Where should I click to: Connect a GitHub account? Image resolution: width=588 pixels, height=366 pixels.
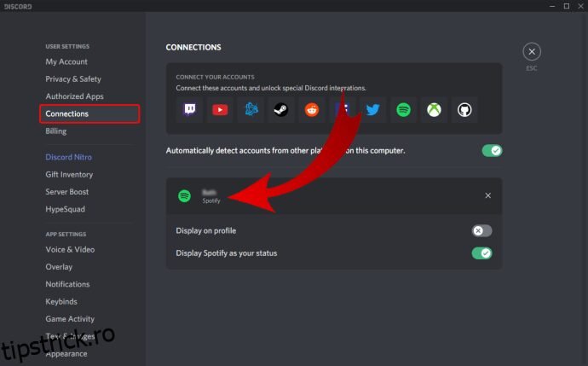(x=464, y=109)
